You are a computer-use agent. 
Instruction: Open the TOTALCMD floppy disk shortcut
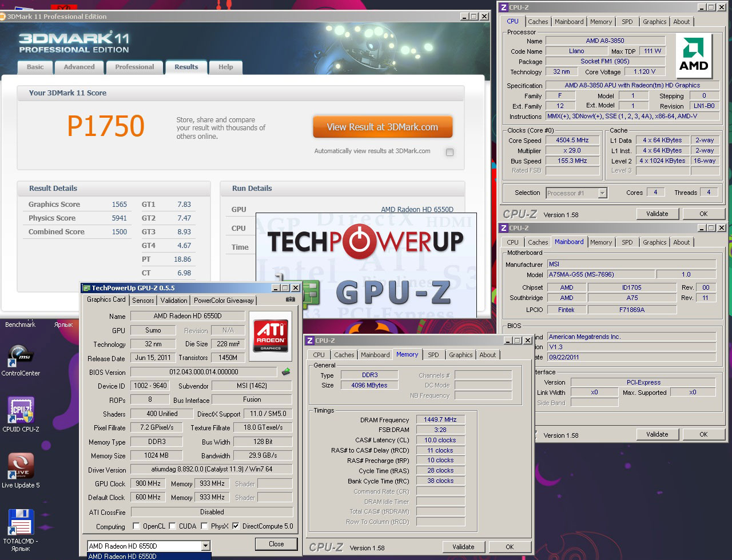[x=21, y=530]
